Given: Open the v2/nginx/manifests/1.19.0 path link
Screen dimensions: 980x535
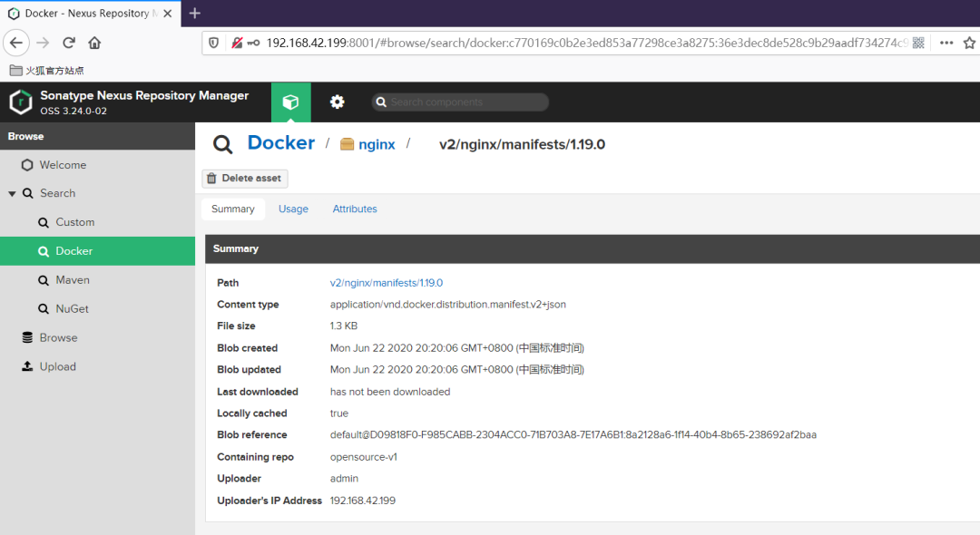Looking at the screenshot, I should pos(387,283).
